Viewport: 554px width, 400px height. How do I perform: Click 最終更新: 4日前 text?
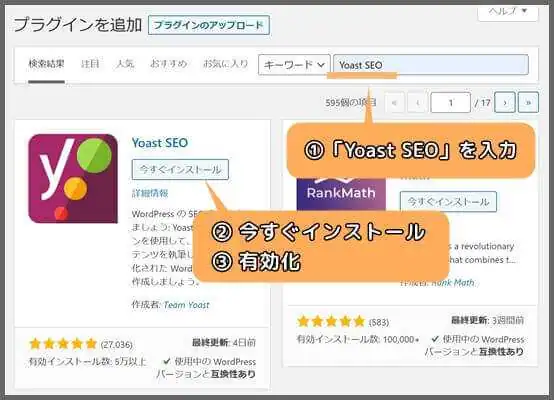224,342
